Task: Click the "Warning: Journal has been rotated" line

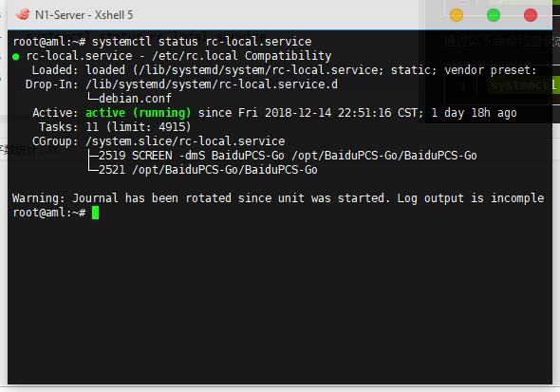Action: coord(278,198)
